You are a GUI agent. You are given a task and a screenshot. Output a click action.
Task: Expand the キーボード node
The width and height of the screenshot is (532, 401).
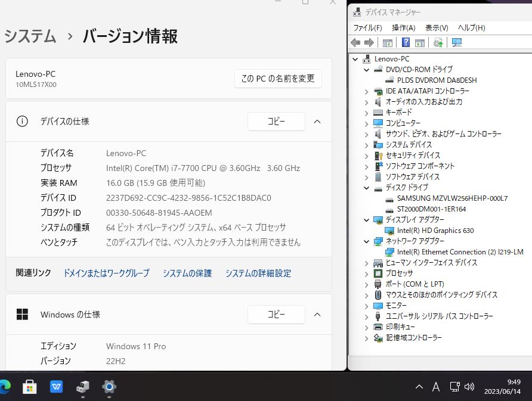pos(366,113)
